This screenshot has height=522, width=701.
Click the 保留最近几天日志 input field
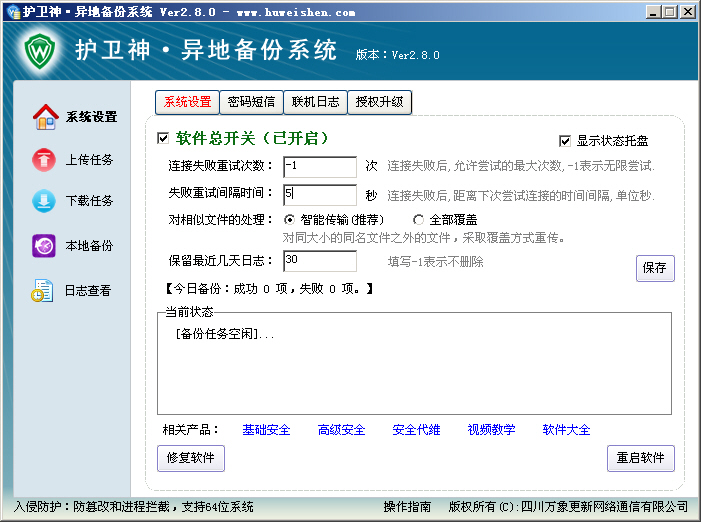pos(320,261)
